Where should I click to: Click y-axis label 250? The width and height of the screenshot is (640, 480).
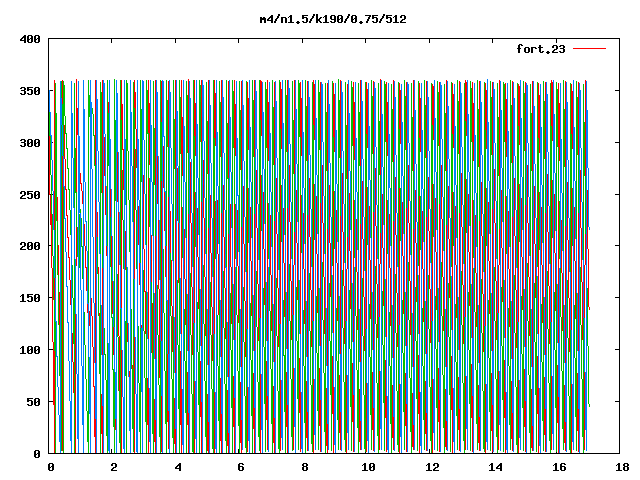coord(30,195)
